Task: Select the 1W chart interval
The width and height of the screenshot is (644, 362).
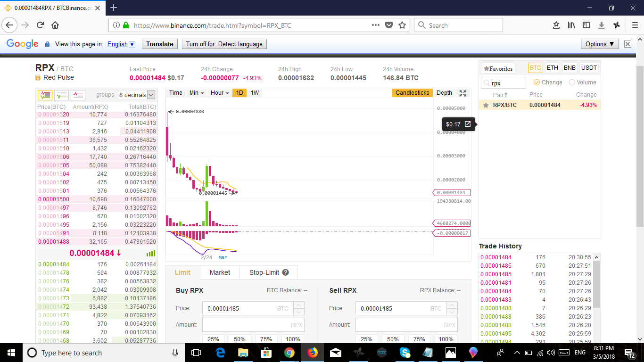Action: [255, 93]
